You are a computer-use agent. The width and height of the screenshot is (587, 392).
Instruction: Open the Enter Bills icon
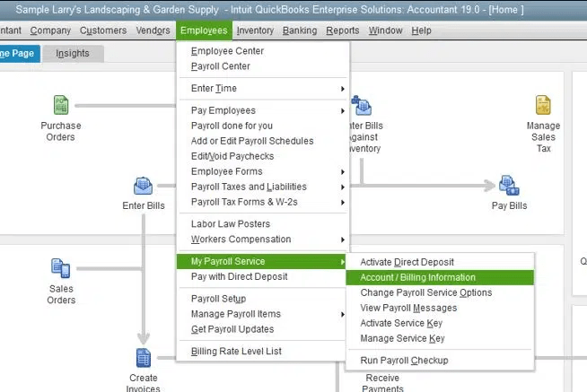click(144, 187)
